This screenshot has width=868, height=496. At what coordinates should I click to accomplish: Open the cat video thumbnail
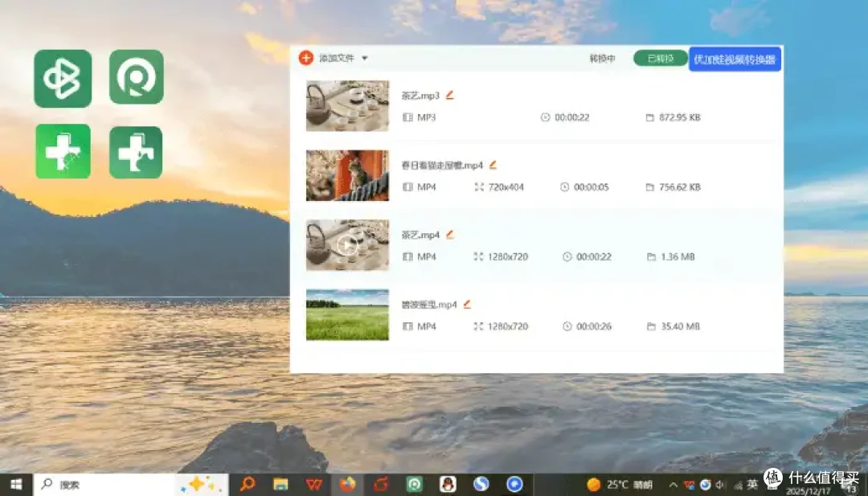click(x=348, y=175)
